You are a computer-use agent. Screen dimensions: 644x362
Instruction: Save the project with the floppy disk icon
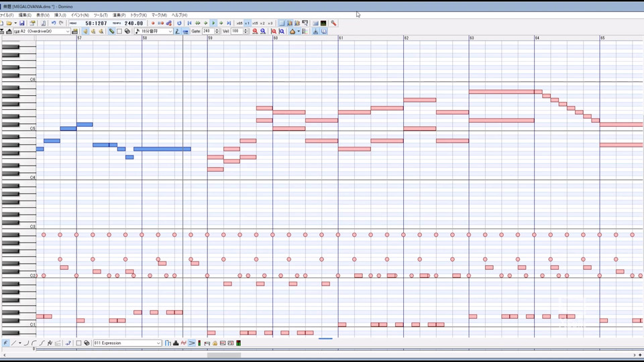pos(22,23)
